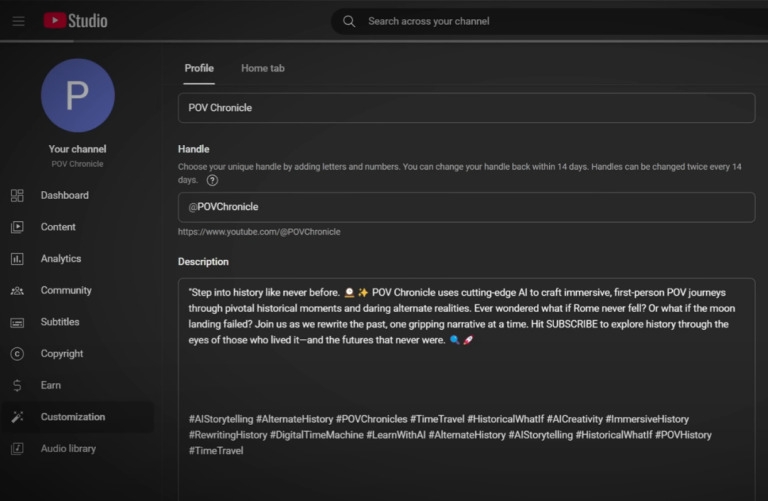Open Analytics chart icon in sidebar
Screen dimensions: 768x501
click(x=17, y=259)
